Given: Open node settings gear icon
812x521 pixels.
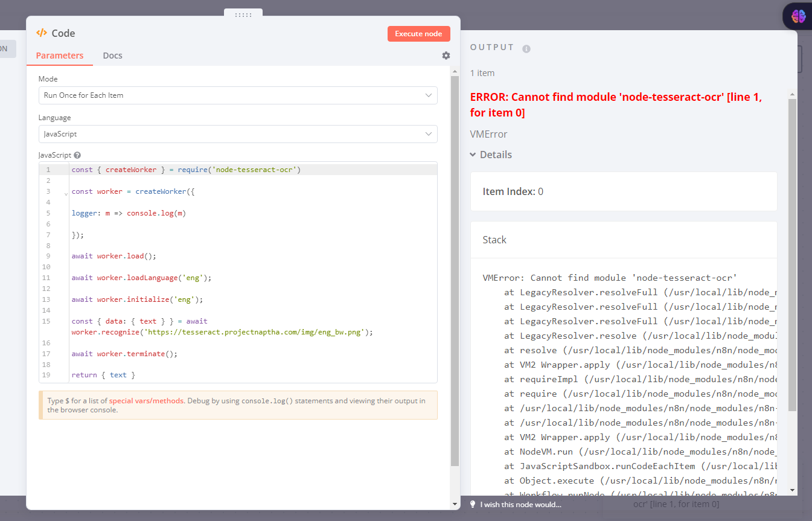Looking at the screenshot, I should [446, 56].
